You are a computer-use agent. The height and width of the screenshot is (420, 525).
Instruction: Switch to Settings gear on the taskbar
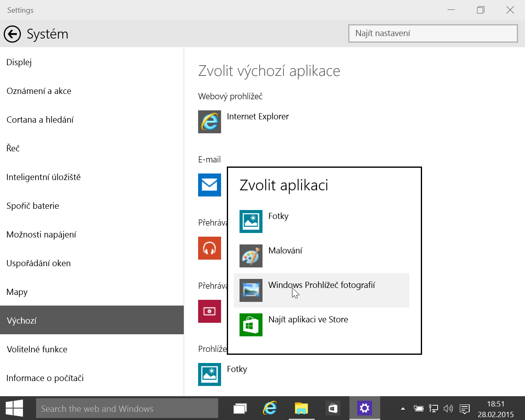365,409
